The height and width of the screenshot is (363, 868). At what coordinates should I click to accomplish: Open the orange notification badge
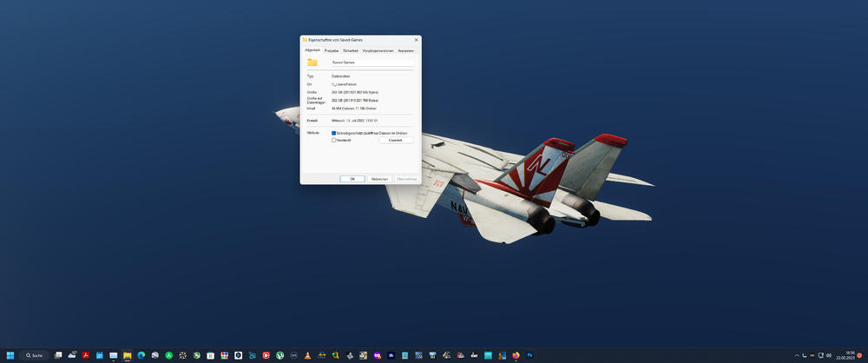click(x=859, y=355)
